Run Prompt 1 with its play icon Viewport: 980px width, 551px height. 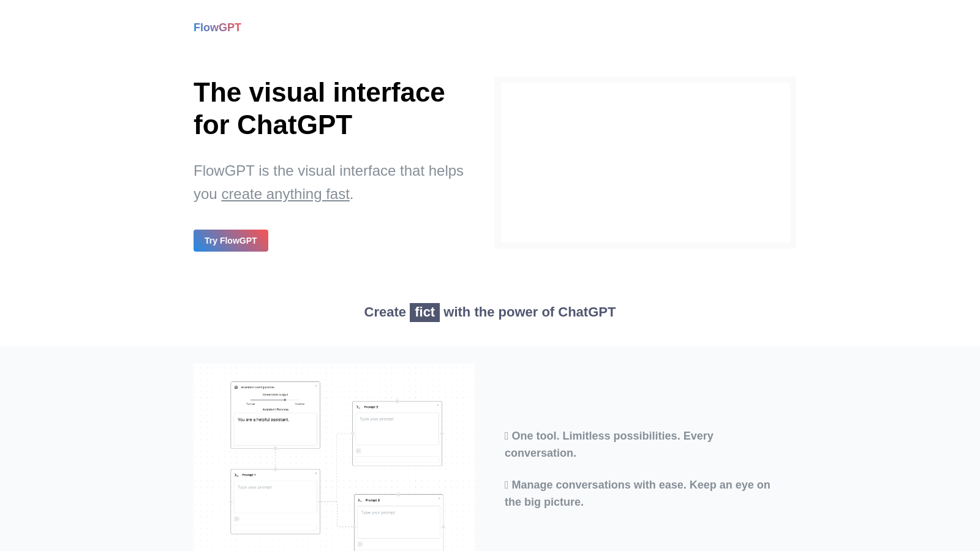tap(236, 519)
